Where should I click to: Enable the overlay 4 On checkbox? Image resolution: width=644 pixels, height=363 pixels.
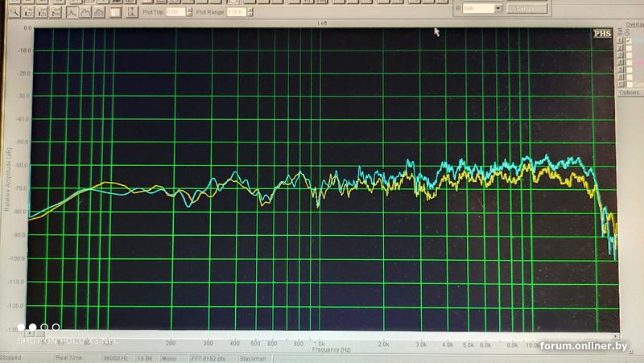[x=629, y=62]
